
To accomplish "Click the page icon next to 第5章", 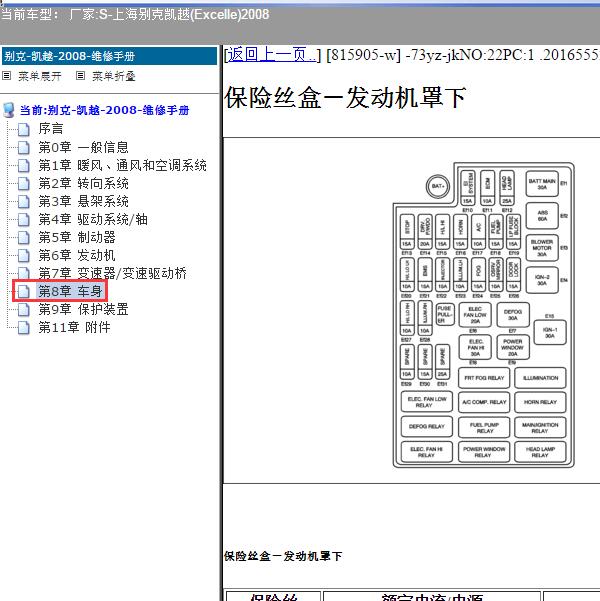I will [24, 238].
